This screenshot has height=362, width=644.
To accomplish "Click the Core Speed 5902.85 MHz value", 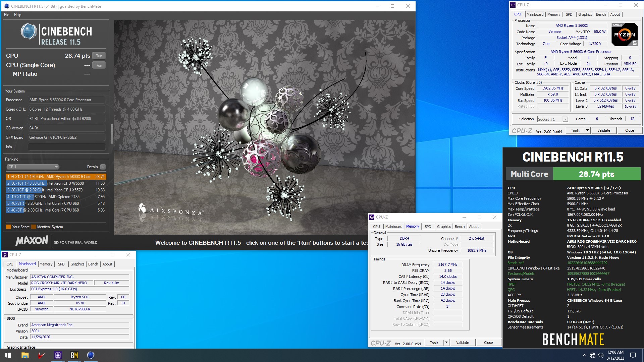I will [553, 88].
